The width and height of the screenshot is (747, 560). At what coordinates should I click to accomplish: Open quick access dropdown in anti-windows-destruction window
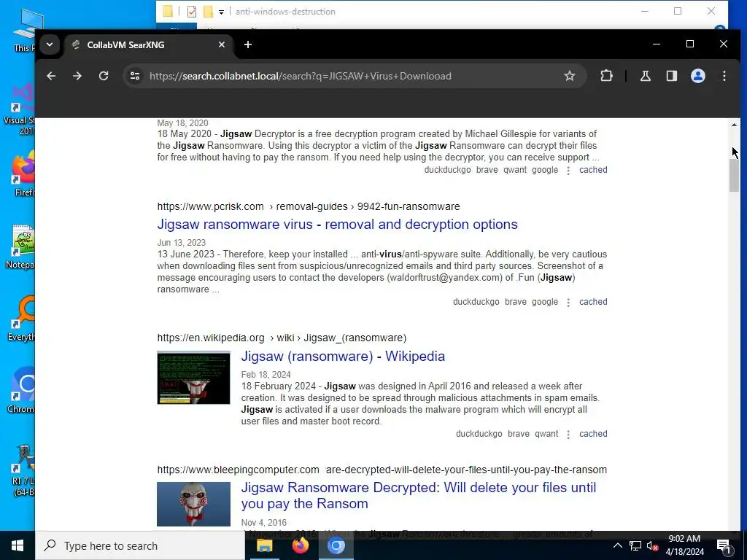221,12
